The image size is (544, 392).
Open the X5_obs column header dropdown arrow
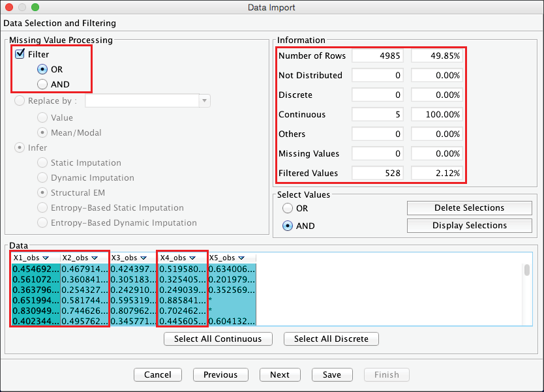241,258
